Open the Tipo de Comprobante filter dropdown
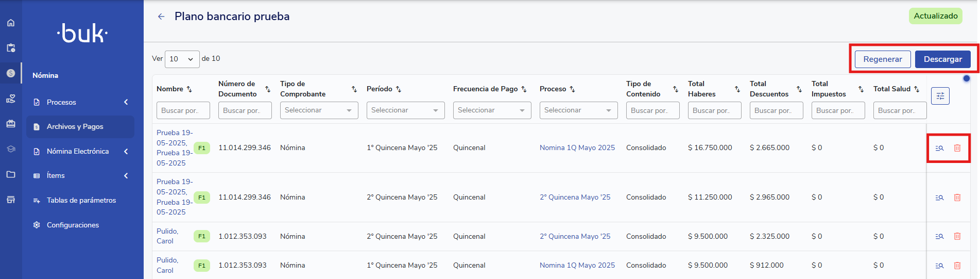The image size is (980, 279). [319, 110]
